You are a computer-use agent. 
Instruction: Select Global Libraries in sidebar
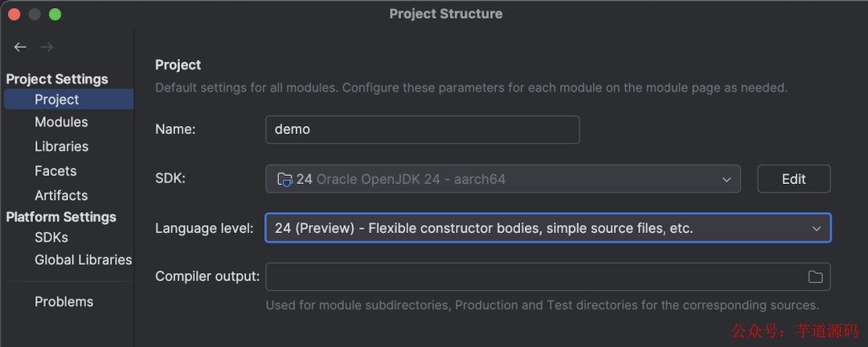click(83, 260)
